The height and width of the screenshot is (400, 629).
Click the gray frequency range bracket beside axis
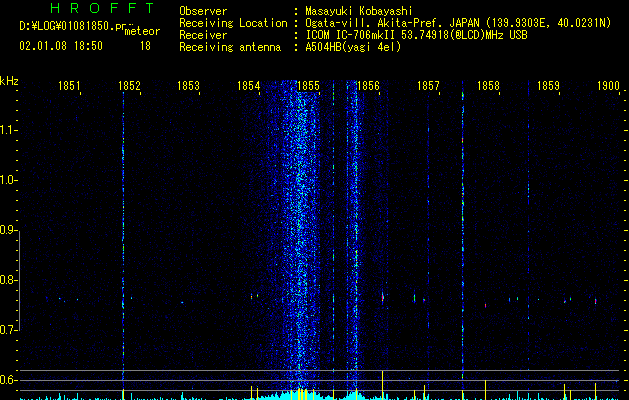19,280
